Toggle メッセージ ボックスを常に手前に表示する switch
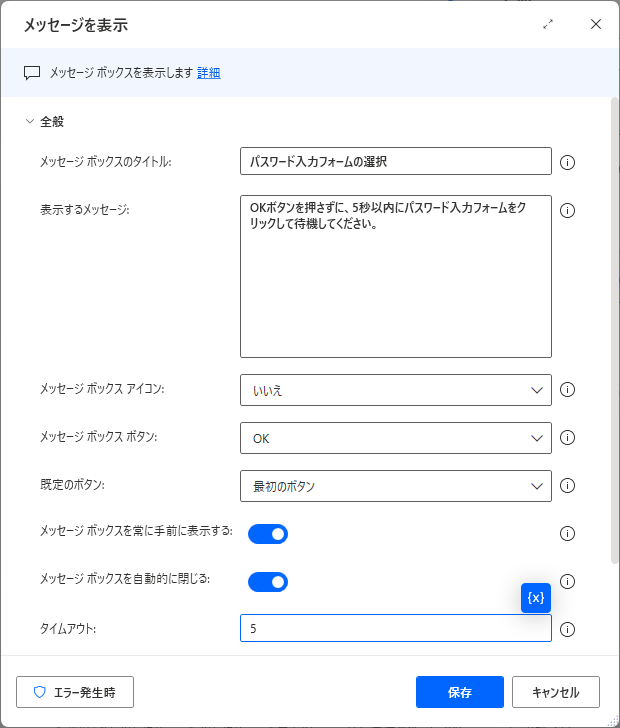 (x=268, y=534)
